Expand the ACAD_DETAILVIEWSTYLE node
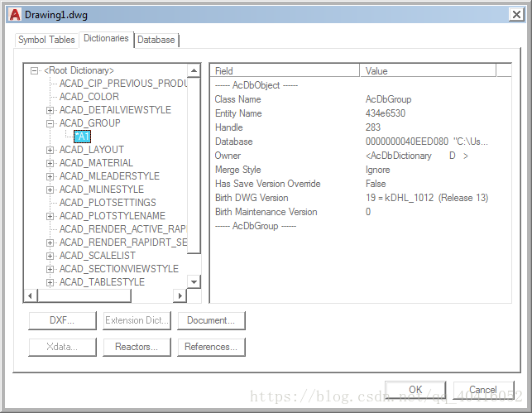The image size is (532, 413). pos(50,110)
